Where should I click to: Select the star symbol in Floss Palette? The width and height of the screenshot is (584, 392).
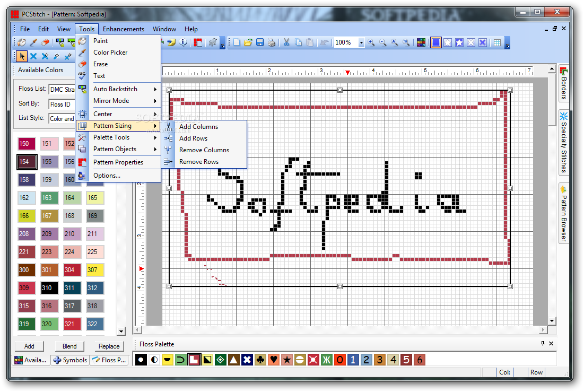tap(287, 360)
